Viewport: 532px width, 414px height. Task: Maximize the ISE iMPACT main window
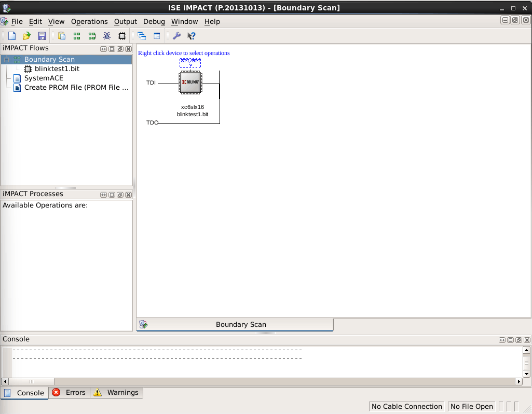(x=513, y=8)
